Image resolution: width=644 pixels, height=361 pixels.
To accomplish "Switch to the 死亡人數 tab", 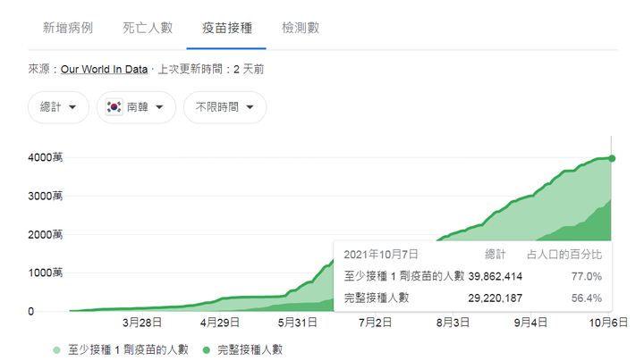I will 148,28.
